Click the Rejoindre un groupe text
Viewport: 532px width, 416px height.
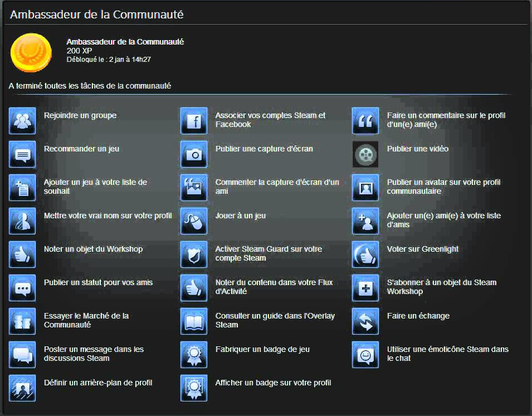pyautogui.click(x=80, y=115)
